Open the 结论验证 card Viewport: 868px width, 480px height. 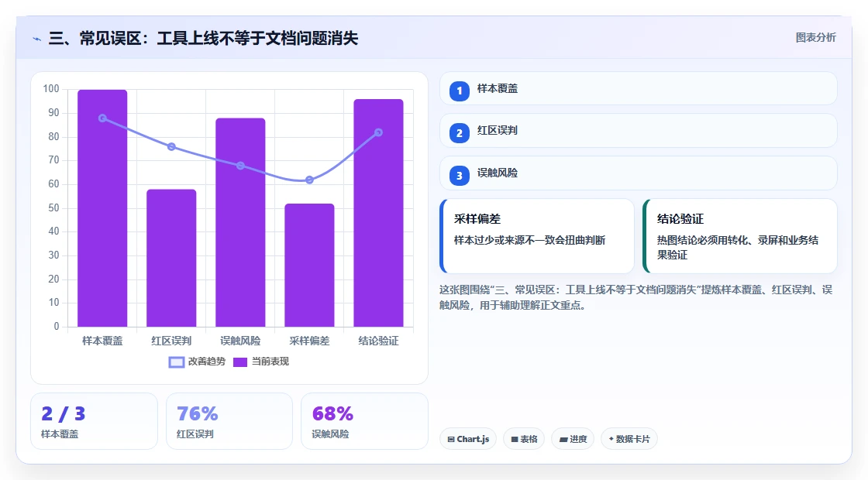click(739, 236)
